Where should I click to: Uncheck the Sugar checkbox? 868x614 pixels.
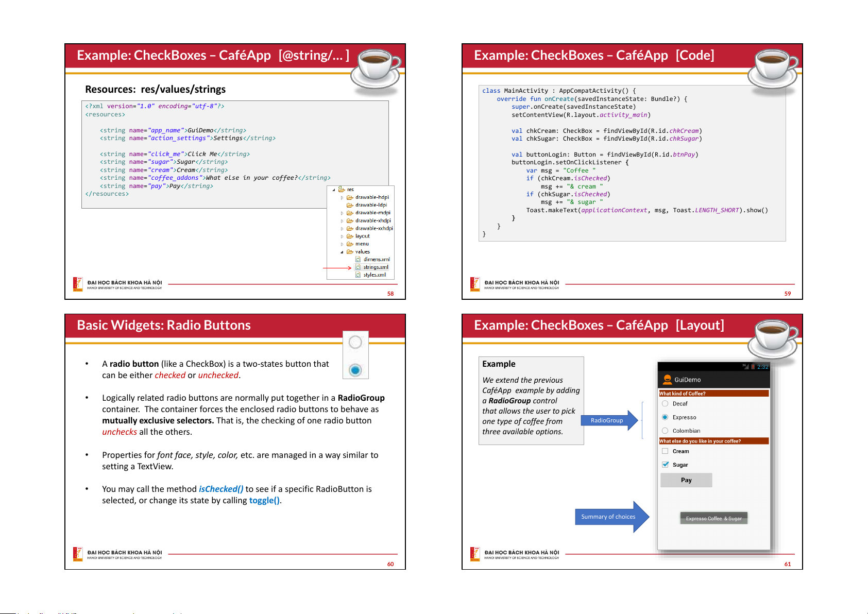click(x=665, y=465)
